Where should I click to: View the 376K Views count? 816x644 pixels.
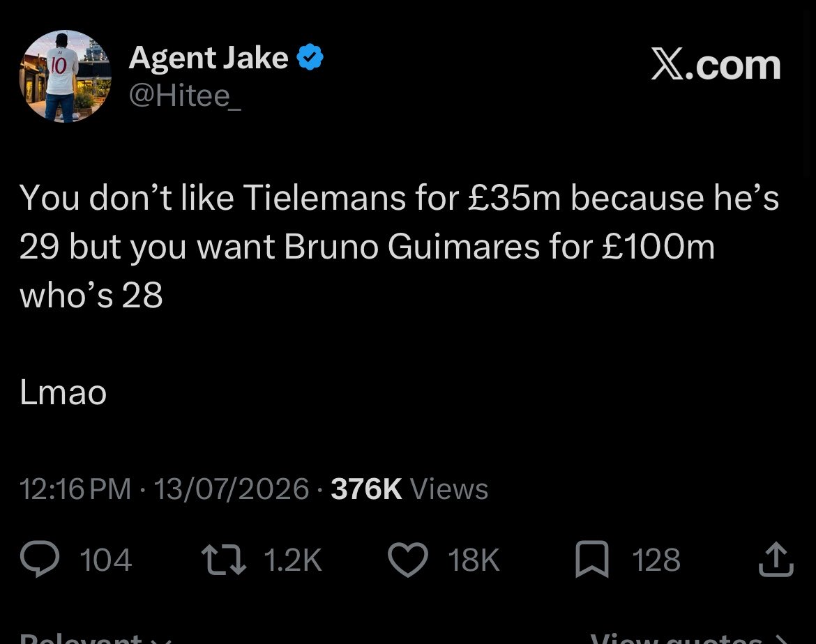pyautogui.click(x=409, y=489)
